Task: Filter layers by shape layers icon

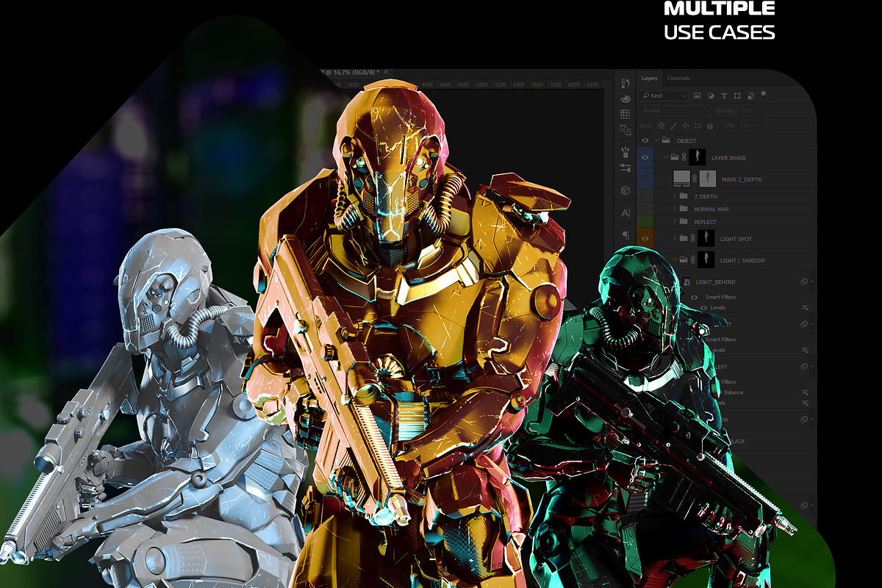Action: click(x=737, y=96)
